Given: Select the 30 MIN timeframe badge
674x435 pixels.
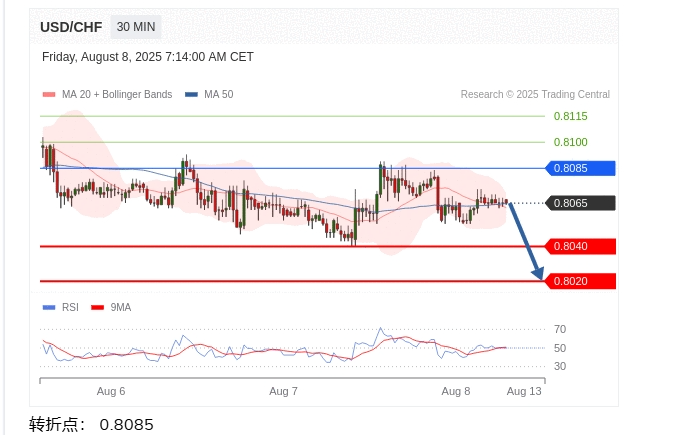Looking at the screenshot, I should tap(136, 27).
